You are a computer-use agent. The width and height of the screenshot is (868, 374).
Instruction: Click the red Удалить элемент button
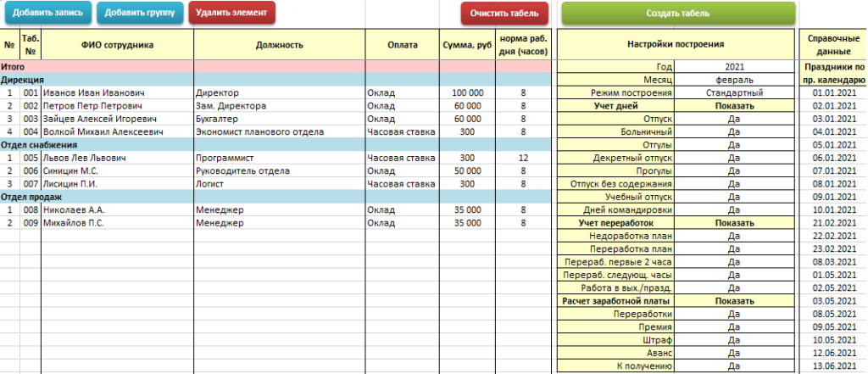click(231, 13)
